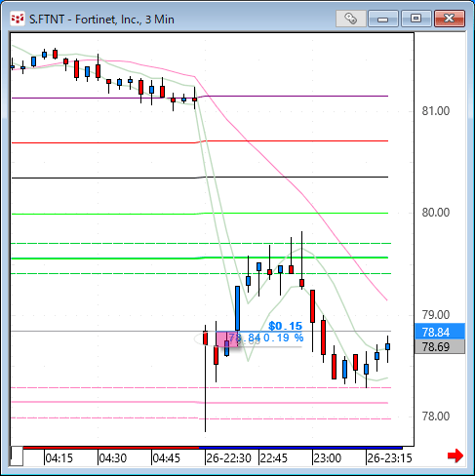Select the pink shaded measurement box
The image size is (475, 476).
pyautogui.click(x=227, y=339)
